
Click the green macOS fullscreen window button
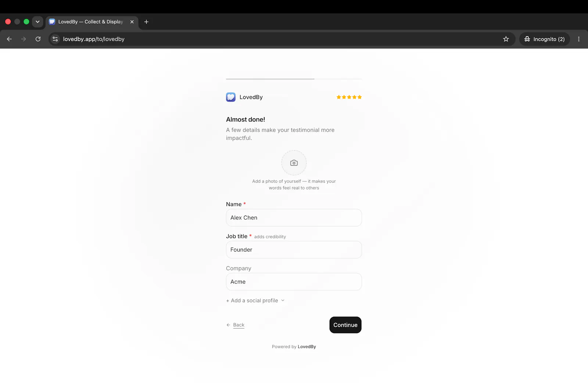coord(26,22)
